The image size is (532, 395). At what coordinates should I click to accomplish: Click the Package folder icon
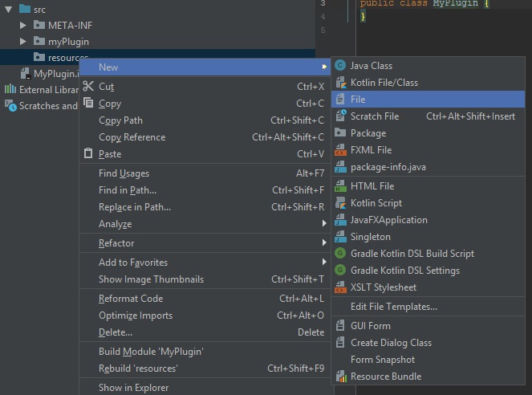tap(340, 133)
